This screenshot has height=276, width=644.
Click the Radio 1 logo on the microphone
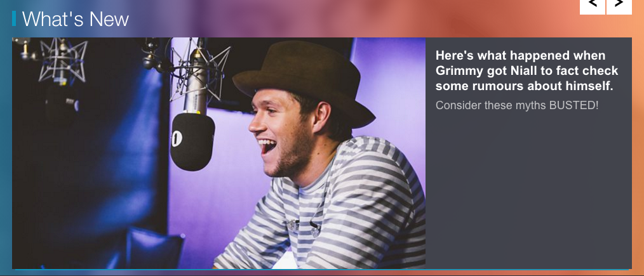click(177, 138)
